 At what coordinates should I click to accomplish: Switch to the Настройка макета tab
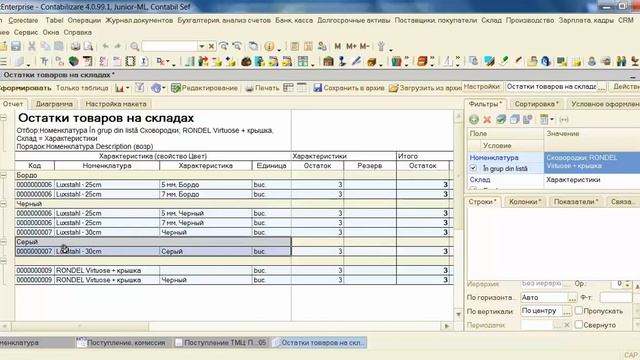click(116, 104)
